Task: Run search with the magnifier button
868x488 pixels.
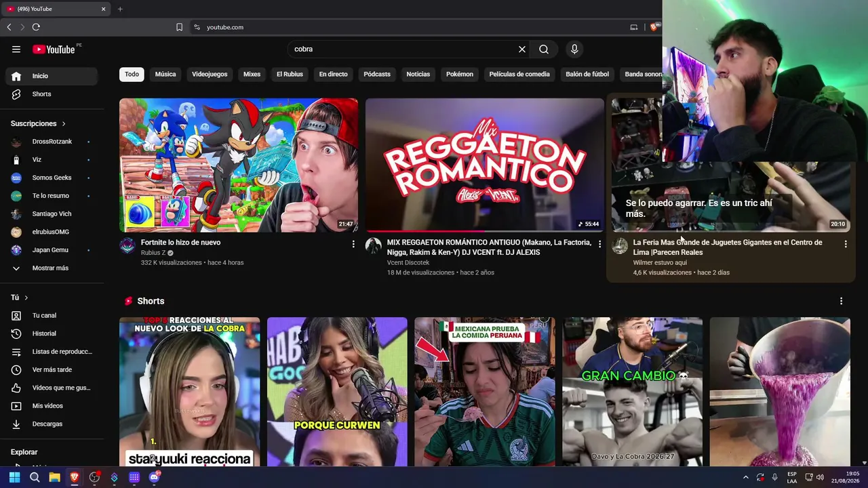Action: point(544,49)
